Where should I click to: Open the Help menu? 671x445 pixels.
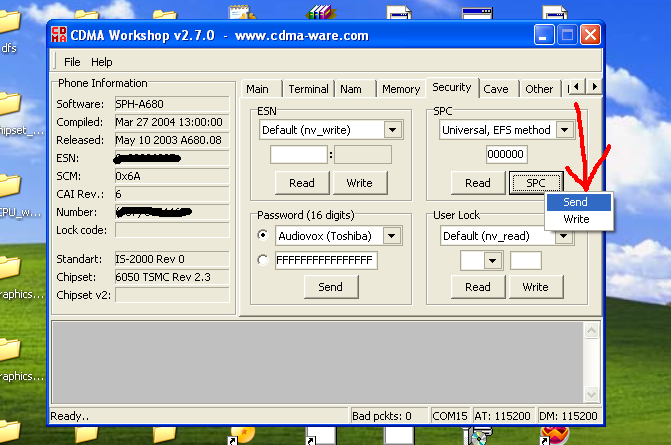click(101, 62)
